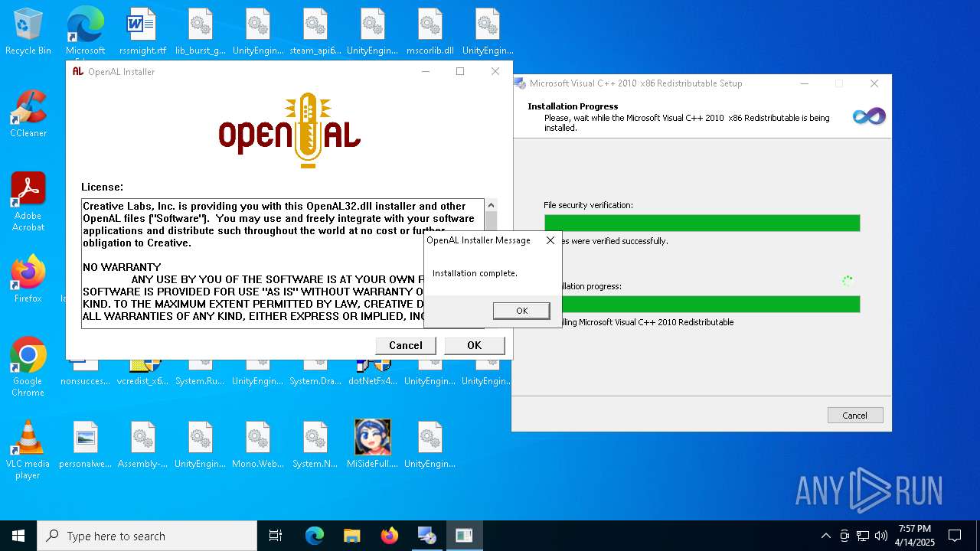This screenshot has width=980, height=551.
Task: Select the dotNetFx4... file label
Action: (372, 381)
